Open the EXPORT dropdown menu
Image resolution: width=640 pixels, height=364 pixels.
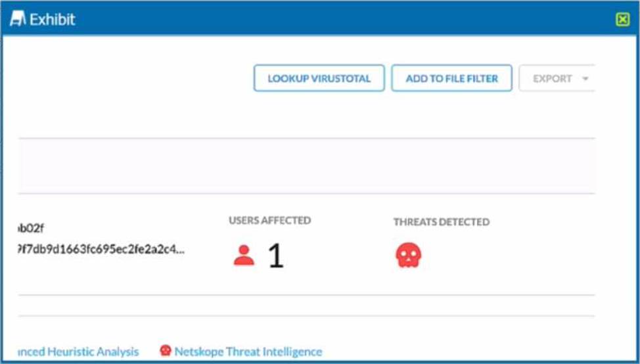pyautogui.click(x=556, y=78)
